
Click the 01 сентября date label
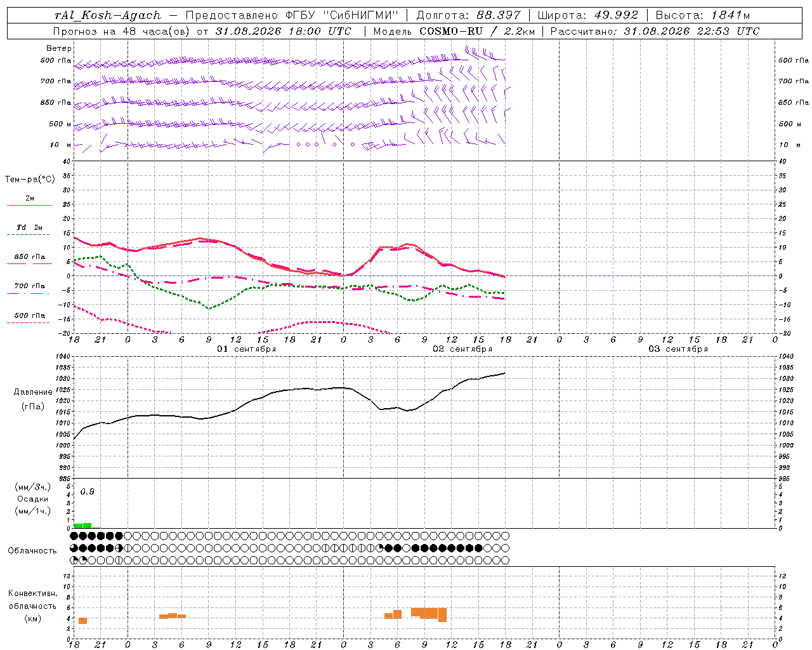247,349
